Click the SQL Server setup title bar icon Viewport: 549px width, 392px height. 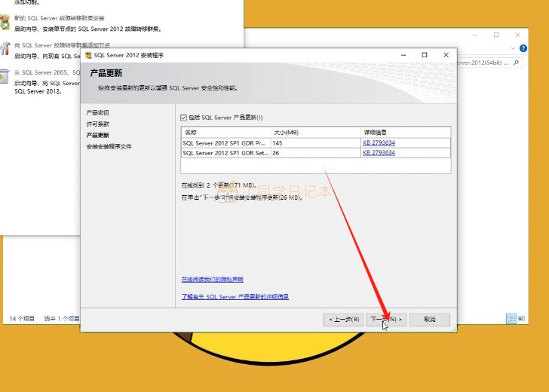87,55
